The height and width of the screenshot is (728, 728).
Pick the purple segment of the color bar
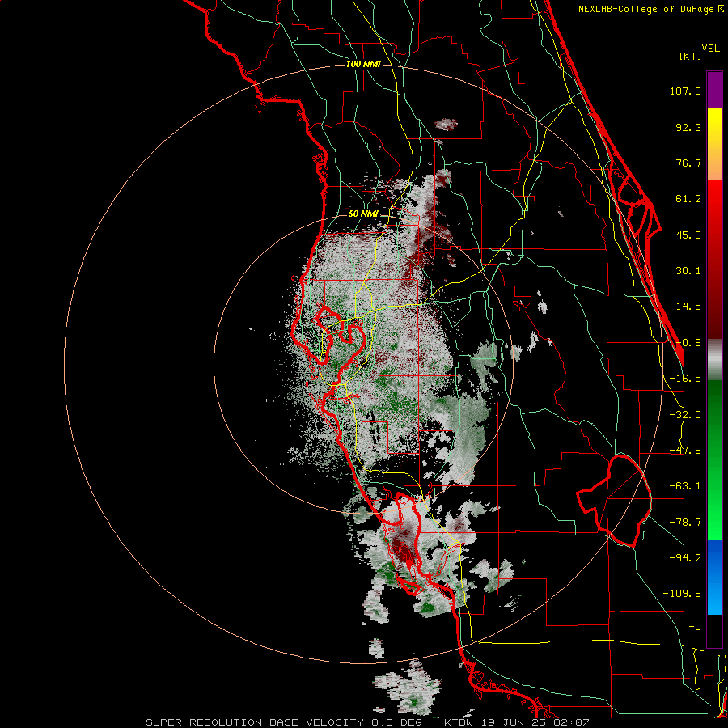(714, 90)
